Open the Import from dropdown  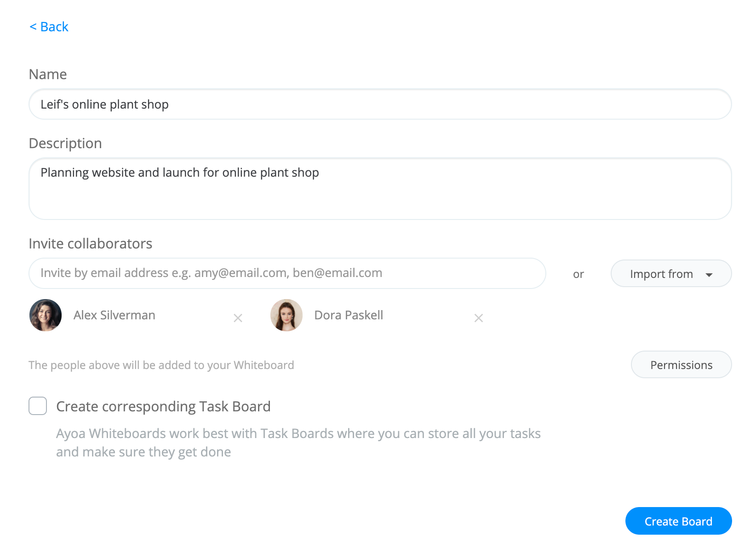pyautogui.click(x=671, y=273)
